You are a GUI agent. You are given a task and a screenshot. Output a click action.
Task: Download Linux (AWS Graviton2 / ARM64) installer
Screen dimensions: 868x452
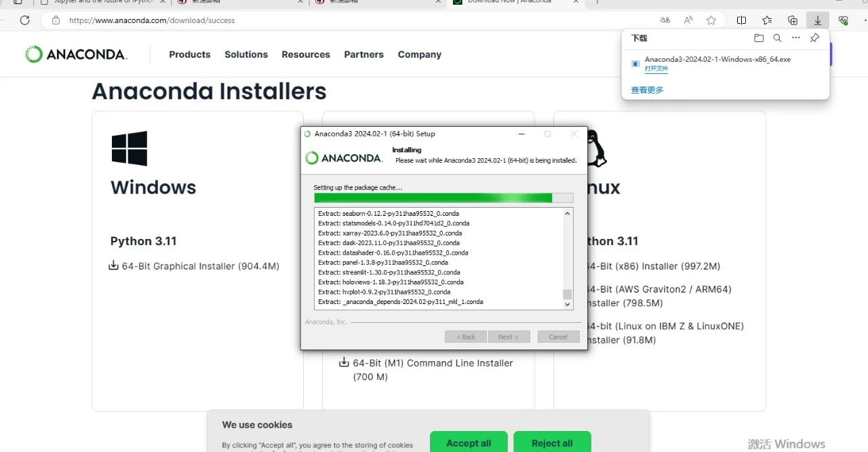click(x=658, y=296)
